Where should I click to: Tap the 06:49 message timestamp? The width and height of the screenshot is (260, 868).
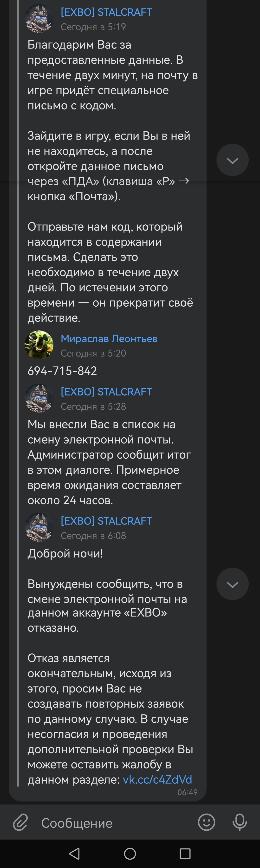tap(187, 792)
